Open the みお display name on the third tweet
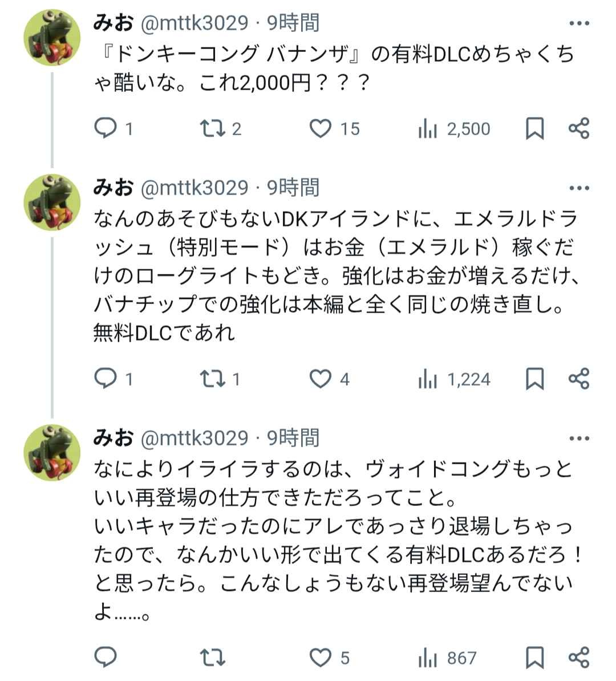 click(113, 438)
